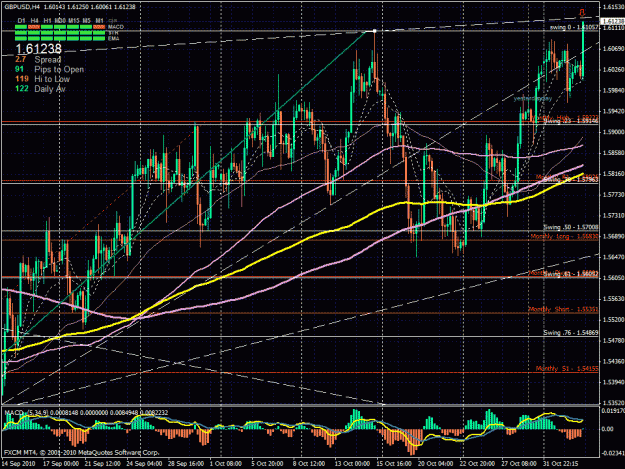Click the FXCM MT4 MetaQuotes copyright text
Screen dimensions: 625x469
point(82,453)
